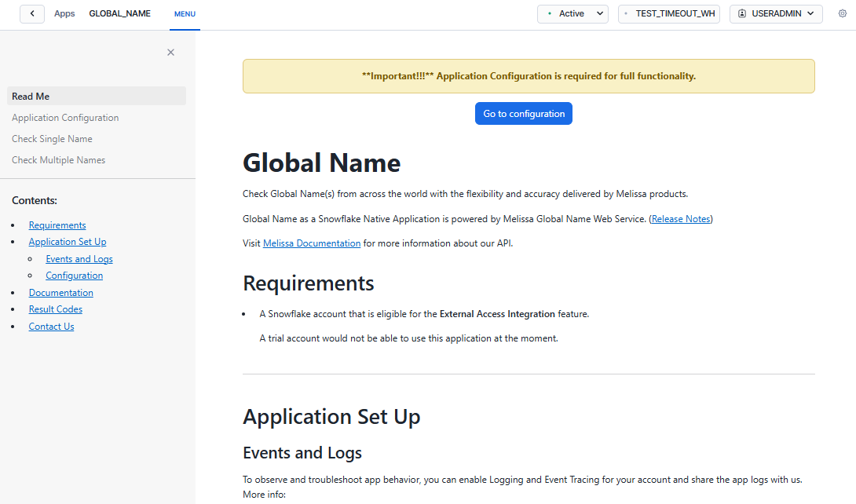The width and height of the screenshot is (856, 504).
Task: Open Application Configuration page from sidebar
Action: point(65,118)
